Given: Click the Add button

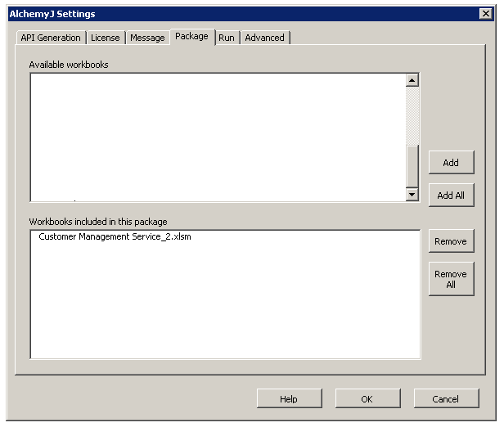Looking at the screenshot, I should [451, 163].
